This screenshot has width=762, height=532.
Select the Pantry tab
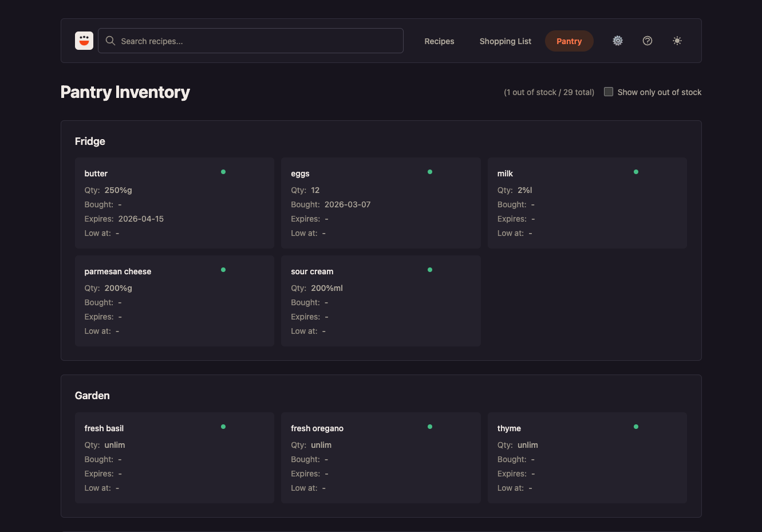coord(569,41)
